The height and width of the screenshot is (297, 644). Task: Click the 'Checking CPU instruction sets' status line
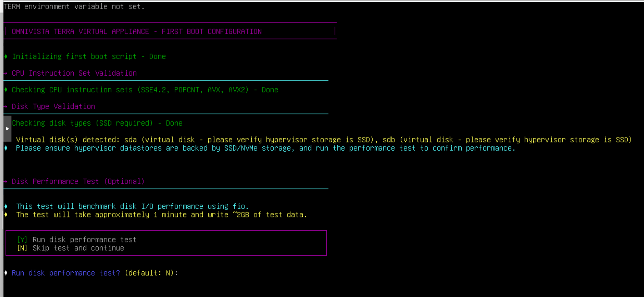pyautogui.click(x=145, y=90)
